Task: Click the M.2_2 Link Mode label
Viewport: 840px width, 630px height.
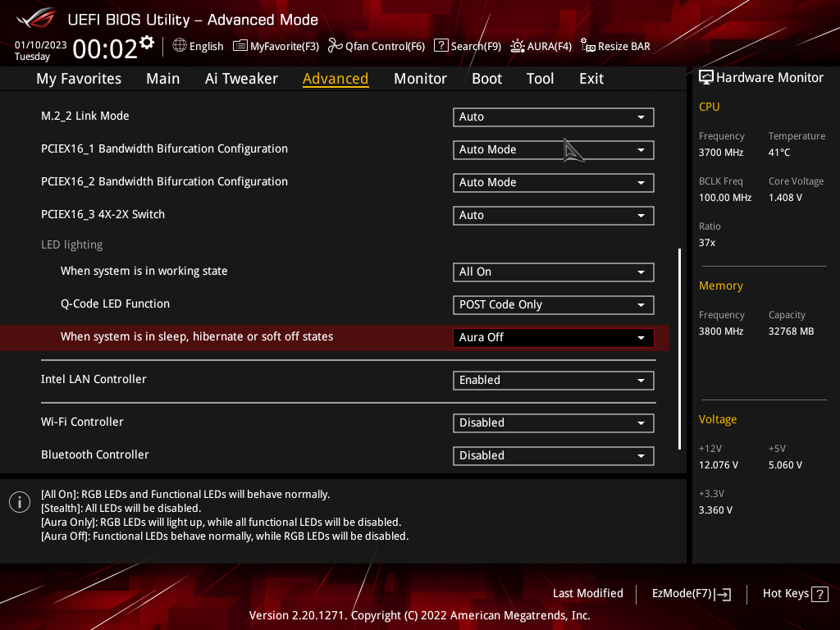Action: click(84, 116)
